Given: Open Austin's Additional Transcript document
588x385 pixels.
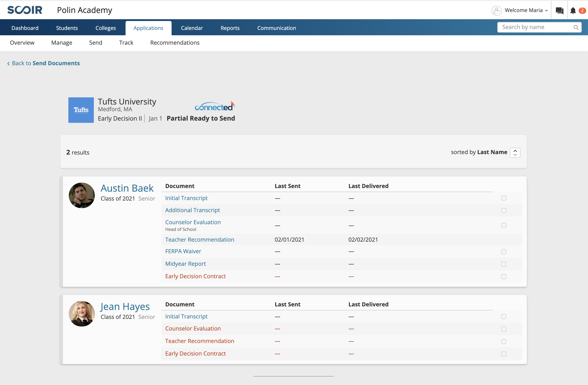Looking at the screenshot, I should click(x=192, y=210).
